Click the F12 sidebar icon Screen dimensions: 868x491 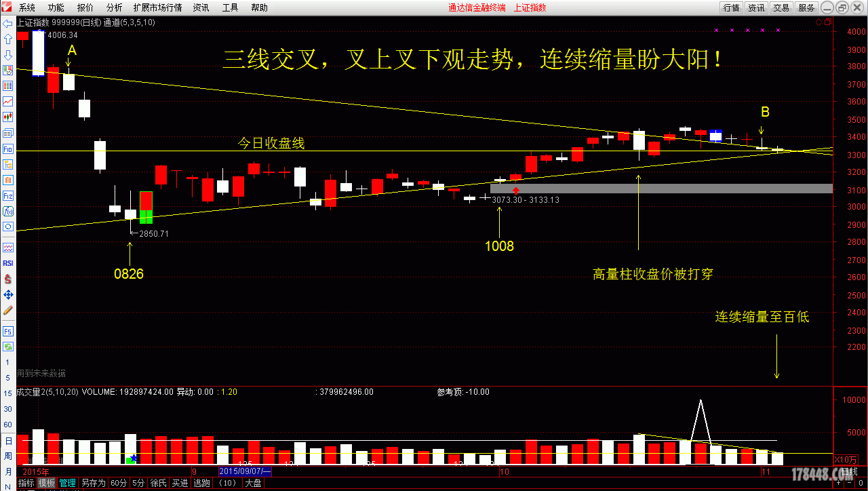8,195
